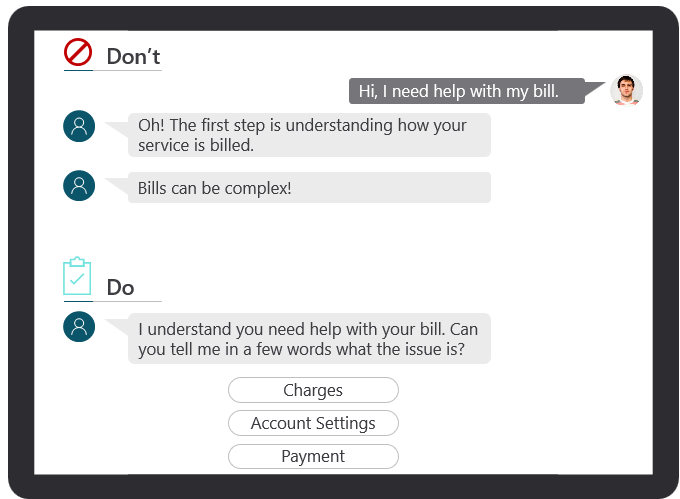Viewport: 680px width, 499px height.
Task: Click the "Oh! The first step" message bubble
Action: pyautogui.click(x=310, y=135)
